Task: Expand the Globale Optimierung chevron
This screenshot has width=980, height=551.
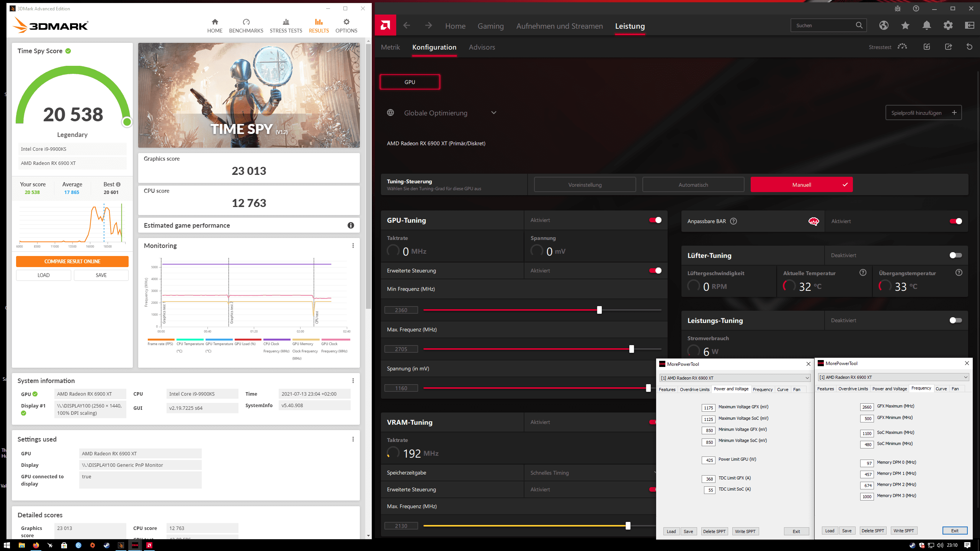Action: pyautogui.click(x=494, y=112)
